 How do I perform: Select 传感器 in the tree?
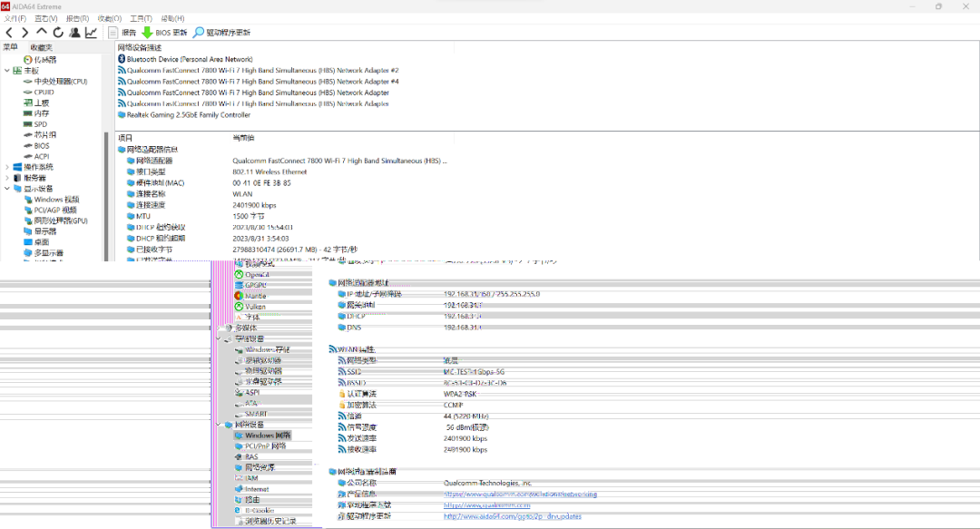click(x=40, y=60)
